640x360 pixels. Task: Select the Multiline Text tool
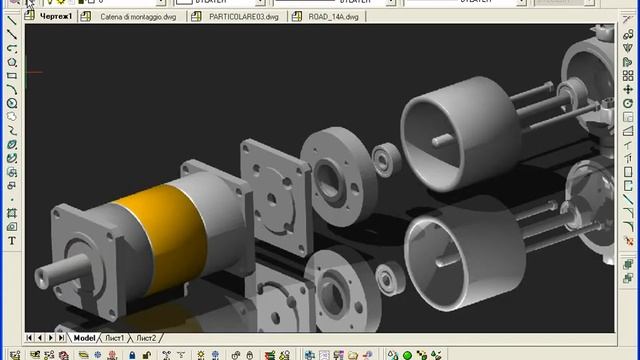[x=12, y=241]
